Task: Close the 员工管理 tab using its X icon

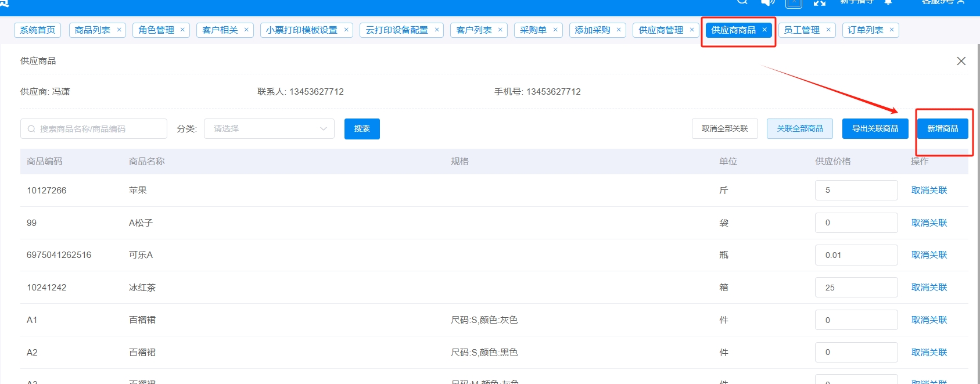Action: tap(828, 30)
